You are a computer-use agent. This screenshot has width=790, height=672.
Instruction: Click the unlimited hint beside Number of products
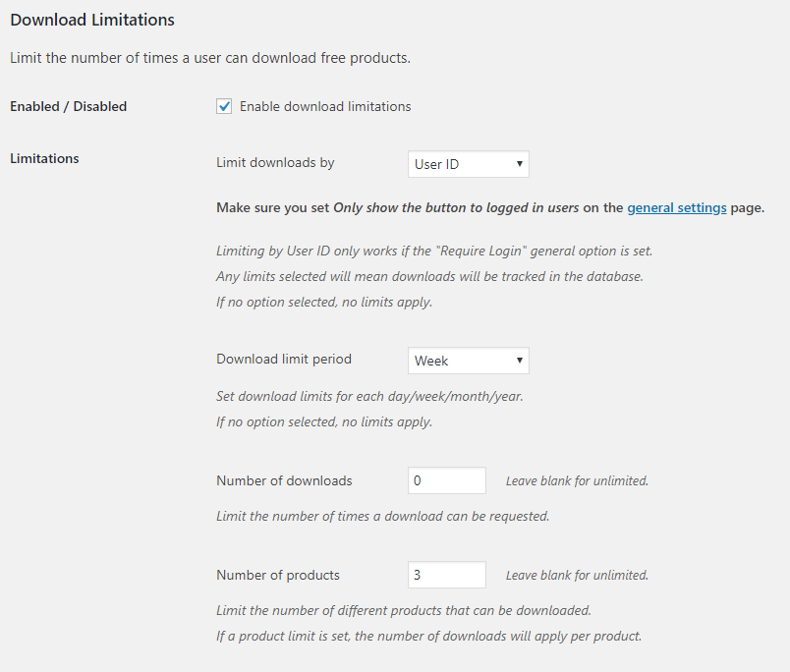point(577,576)
